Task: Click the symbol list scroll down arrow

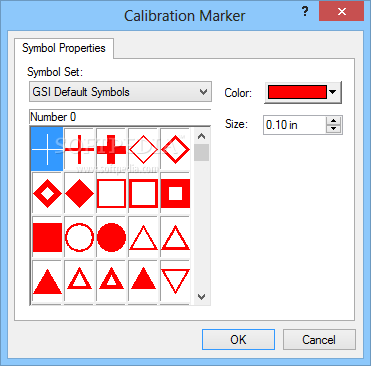Action: [x=201, y=297]
